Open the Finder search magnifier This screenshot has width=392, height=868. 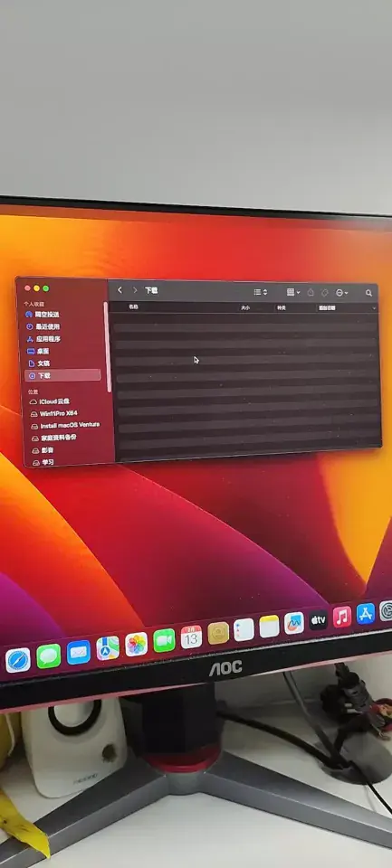click(368, 293)
